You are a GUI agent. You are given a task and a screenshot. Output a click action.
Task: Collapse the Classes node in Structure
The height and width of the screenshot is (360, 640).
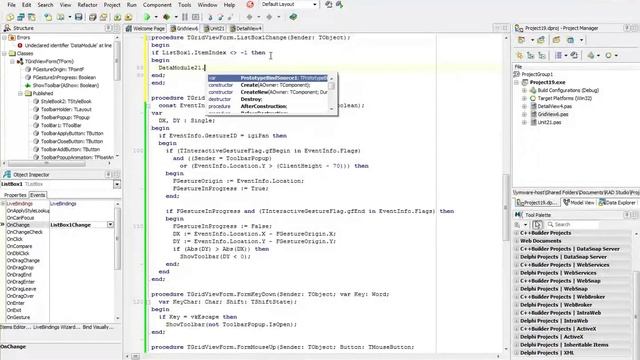(x=4, y=53)
